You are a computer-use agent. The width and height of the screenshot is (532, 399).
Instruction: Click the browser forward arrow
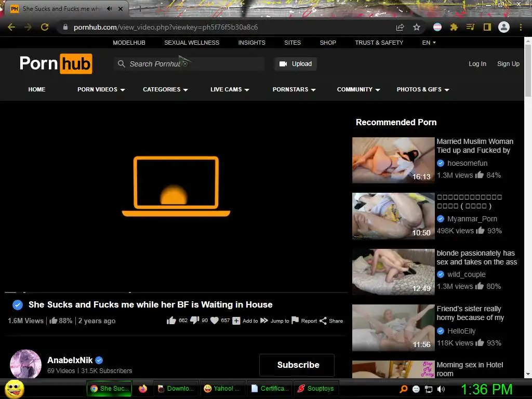pyautogui.click(x=28, y=27)
